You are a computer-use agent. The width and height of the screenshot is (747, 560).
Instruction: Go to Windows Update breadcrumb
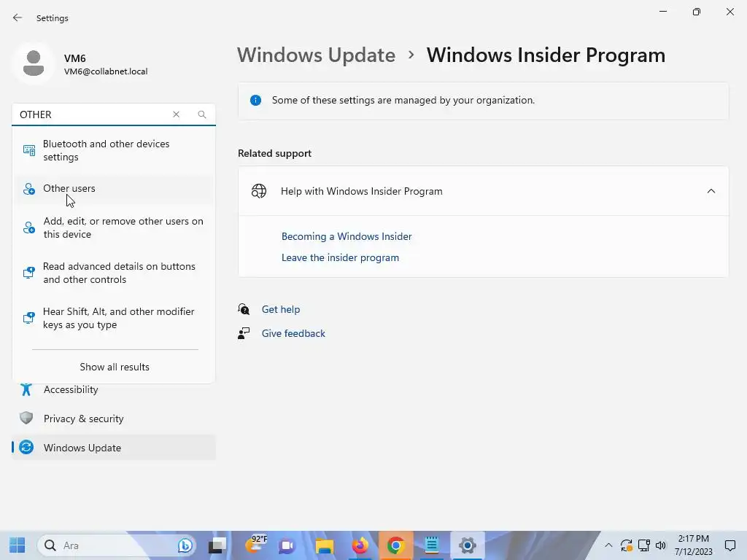pyautogui.click(x=317, y=55)
